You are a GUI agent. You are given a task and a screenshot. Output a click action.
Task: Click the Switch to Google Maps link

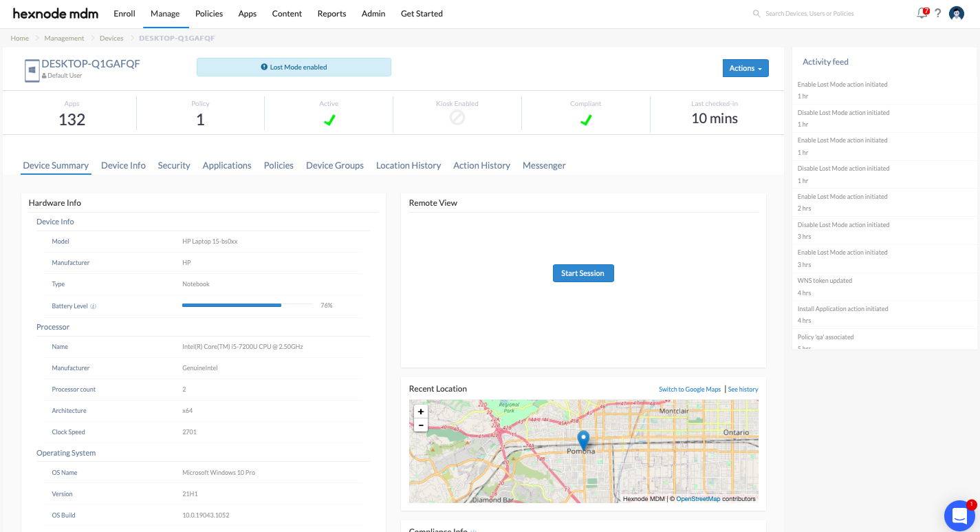689,390
